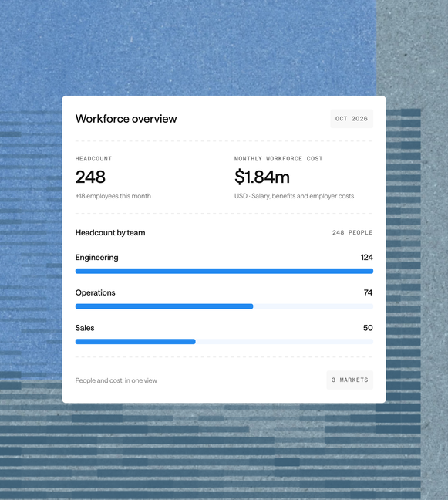Select the Workforce overview title
Screen dimensions: 448x500
[x=126, y=119]
